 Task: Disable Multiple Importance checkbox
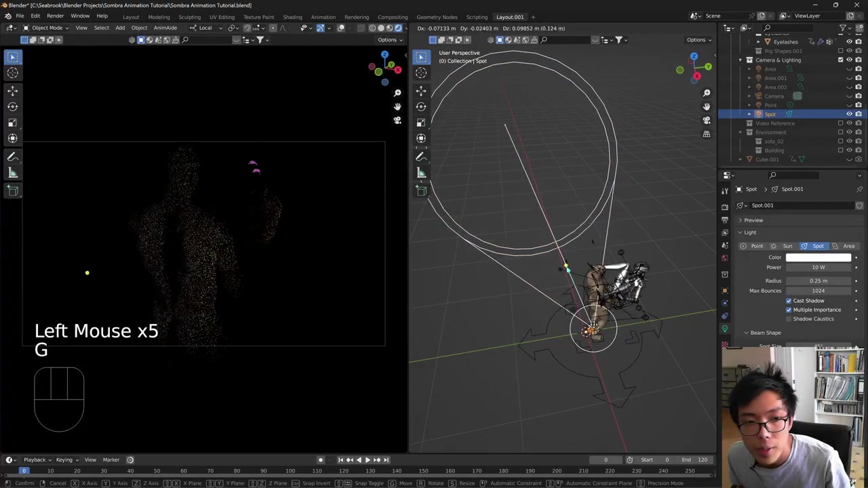[x=789, y=310]
